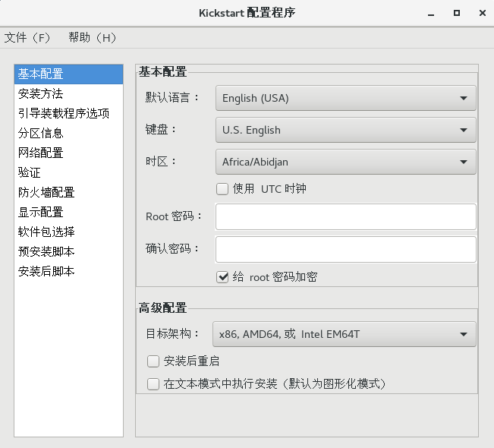Select 安装后脚本 in the sidebar

click(46, 272)
